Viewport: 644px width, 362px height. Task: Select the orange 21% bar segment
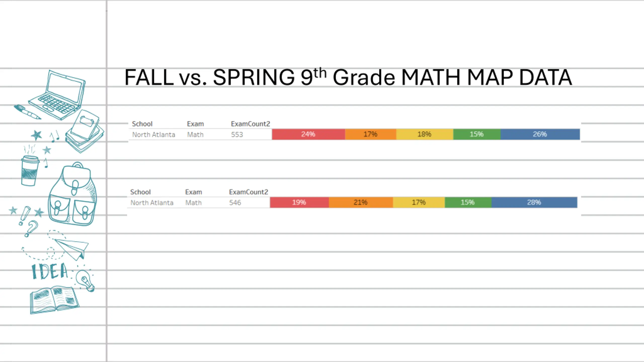click(x=361, y=202)
